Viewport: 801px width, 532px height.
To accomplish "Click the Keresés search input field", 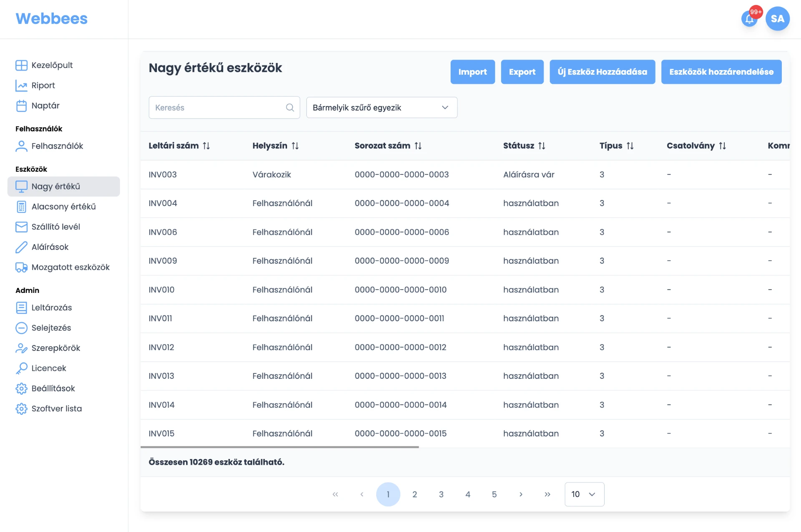I will 217,108.
